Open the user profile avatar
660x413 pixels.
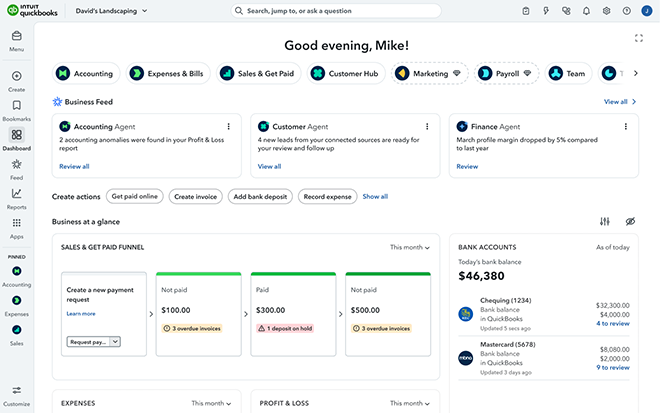[x=647, y=11]
